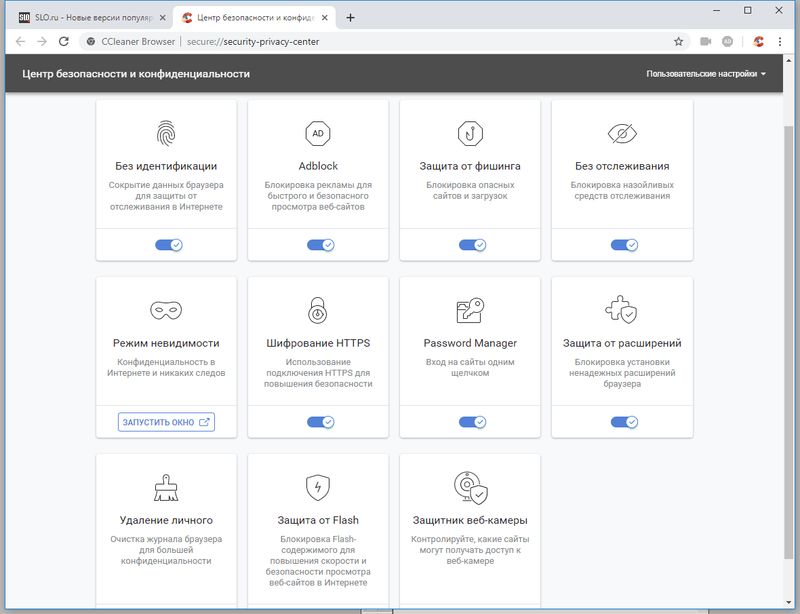The image size is (800, 614).
Task: Click the Без идентификации card title
Action: click(x=166, y=166)
